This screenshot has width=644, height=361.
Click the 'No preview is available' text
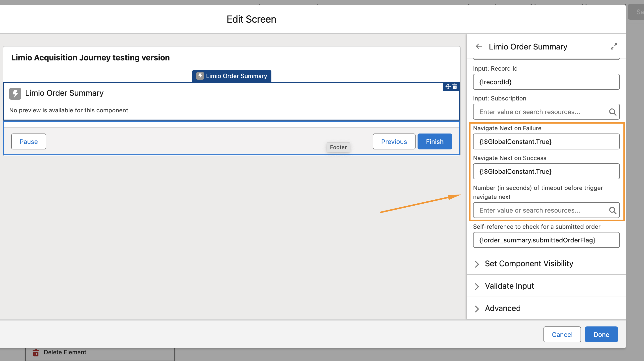pos(69,110)
